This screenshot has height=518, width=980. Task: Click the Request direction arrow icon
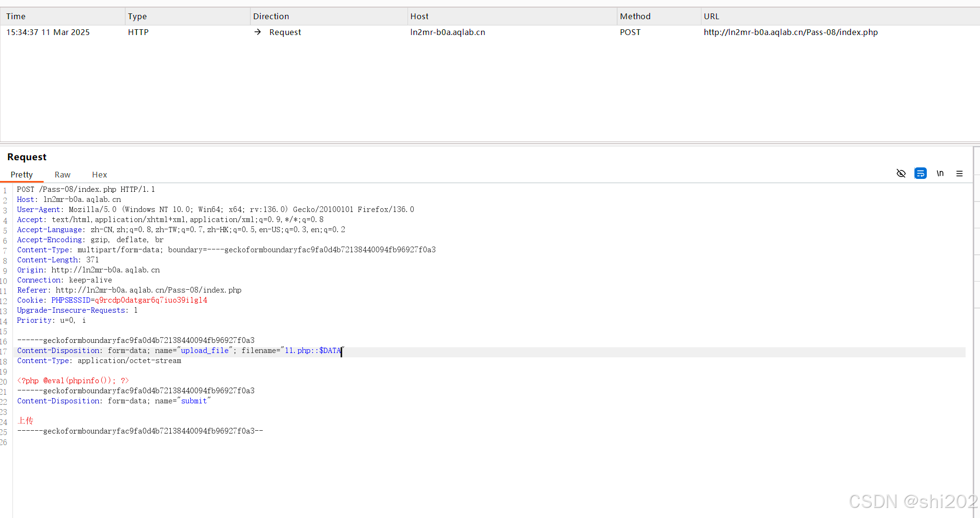(258, 32)
